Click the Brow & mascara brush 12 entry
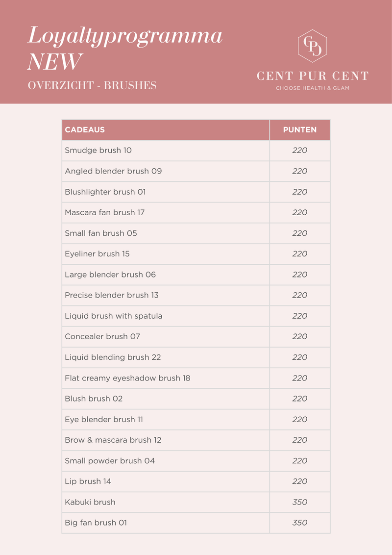This screenshot has height=555, width=392. tap(113, 440)
